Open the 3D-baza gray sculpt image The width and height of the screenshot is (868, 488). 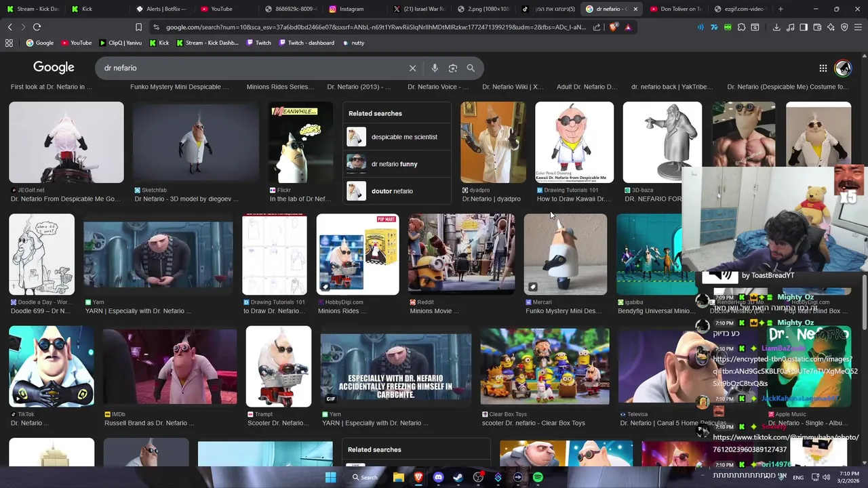click(663, 142)
